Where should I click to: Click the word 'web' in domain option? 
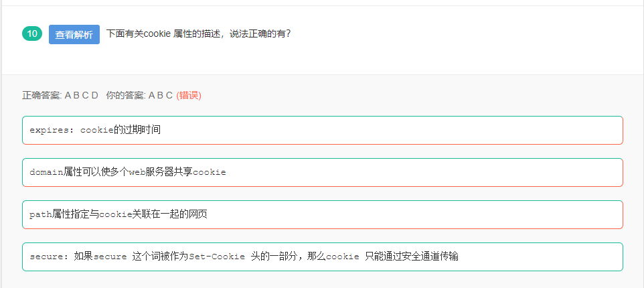(x=137, y=172)
